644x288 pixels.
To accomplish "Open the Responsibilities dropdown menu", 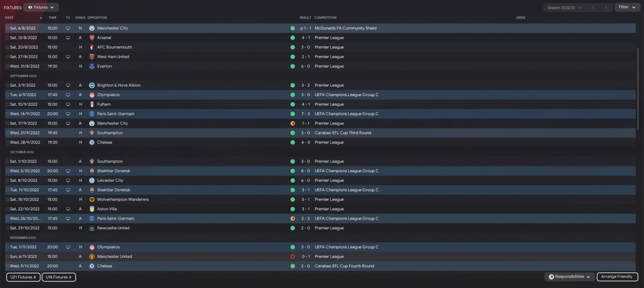I will 569,277.
